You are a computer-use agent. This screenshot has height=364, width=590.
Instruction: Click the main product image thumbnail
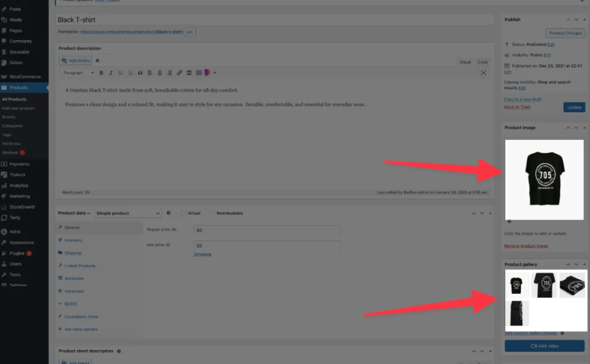pos(544,180)
